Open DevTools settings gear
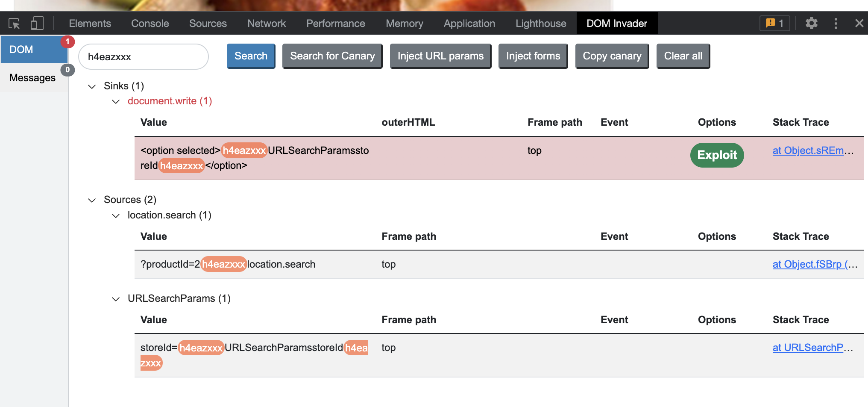The image size is (868, 407). 811,24
